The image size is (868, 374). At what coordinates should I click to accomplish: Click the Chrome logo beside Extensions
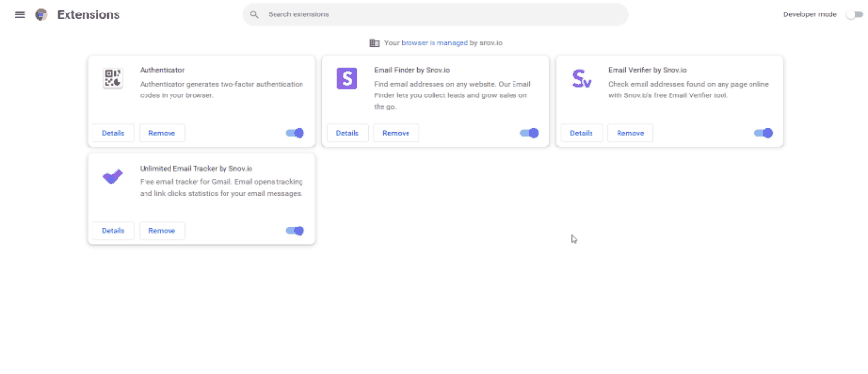[41, 15]
